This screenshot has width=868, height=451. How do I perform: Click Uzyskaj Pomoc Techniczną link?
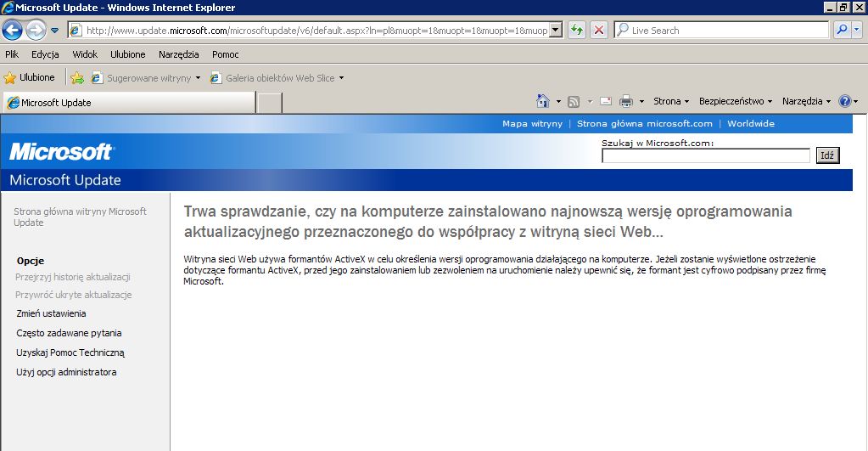click(x=70, y=352)
